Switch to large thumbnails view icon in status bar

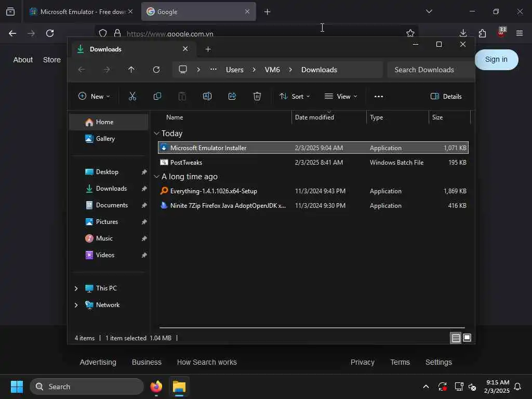[467, 338]
